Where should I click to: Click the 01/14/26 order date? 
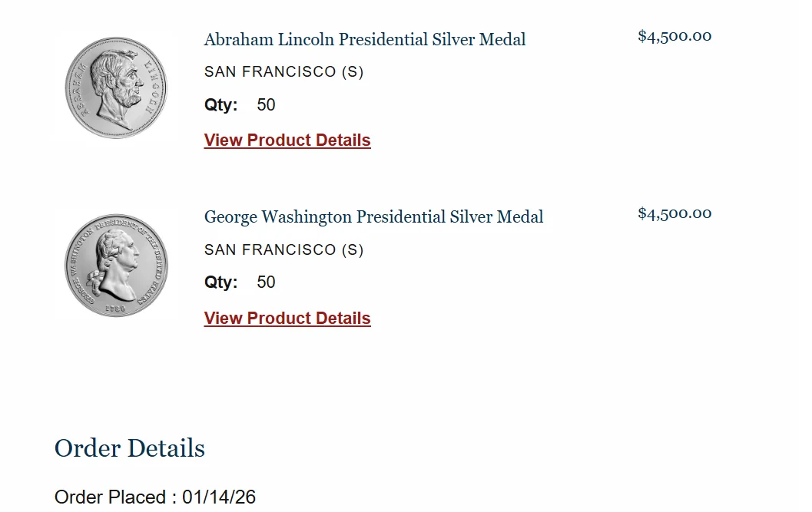219,497
